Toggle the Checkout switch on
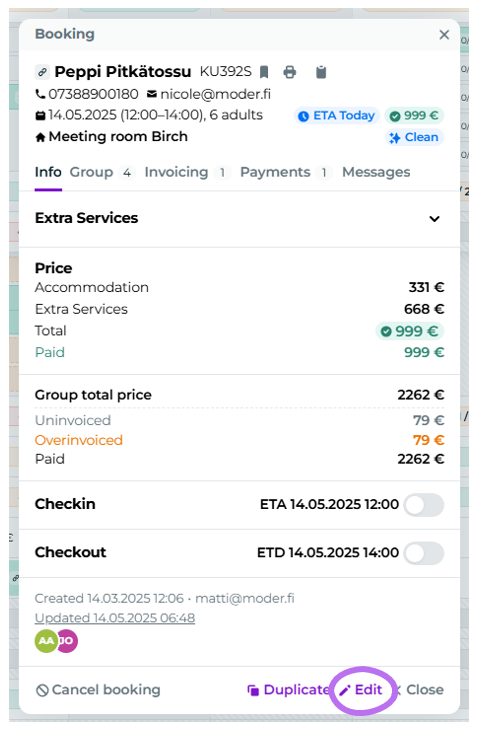480x729 pixels. coord(424,553)
